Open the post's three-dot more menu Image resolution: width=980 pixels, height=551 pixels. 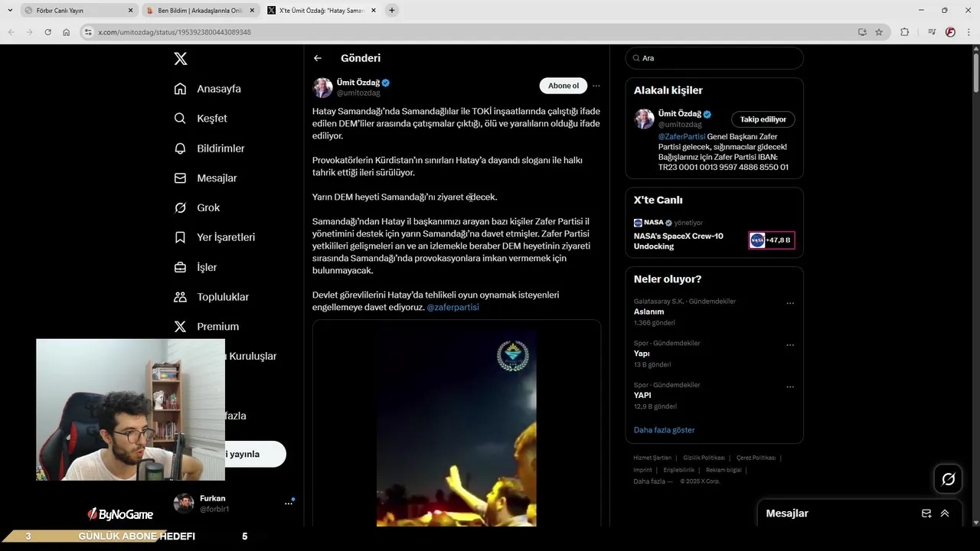(x=596, y=86)
